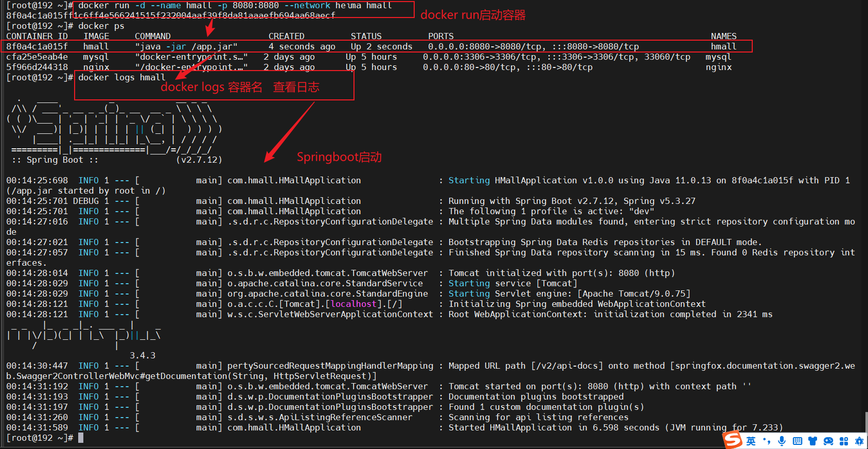Open the soft keyboard icon in IME bar
868x449 pixels.
798,441
